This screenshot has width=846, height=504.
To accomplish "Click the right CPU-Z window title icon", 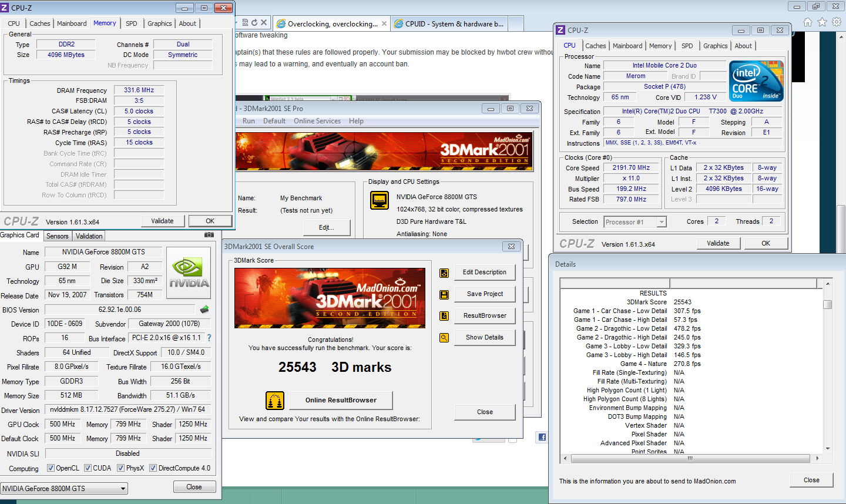I will pyautogui.click(x=560, y=30).
